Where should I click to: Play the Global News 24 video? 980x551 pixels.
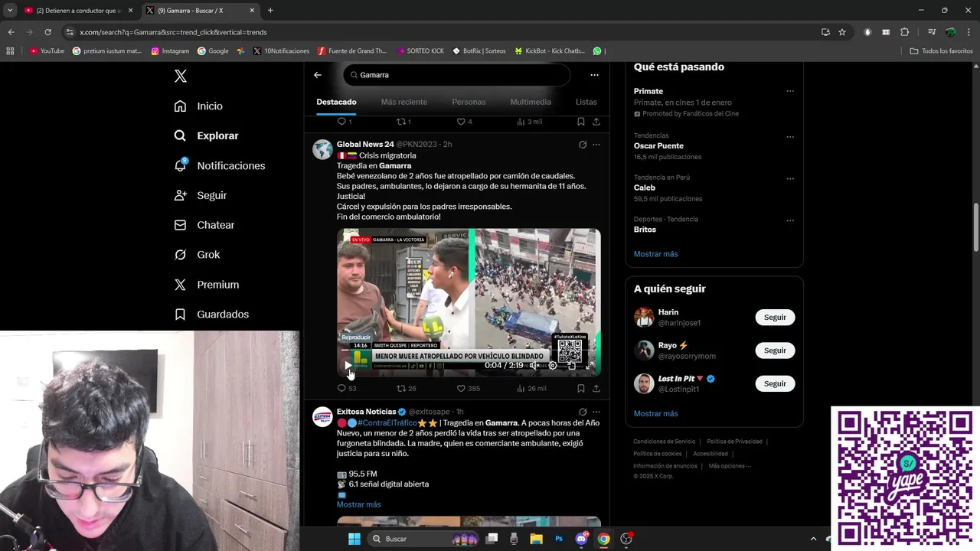[x=348, y=366]
